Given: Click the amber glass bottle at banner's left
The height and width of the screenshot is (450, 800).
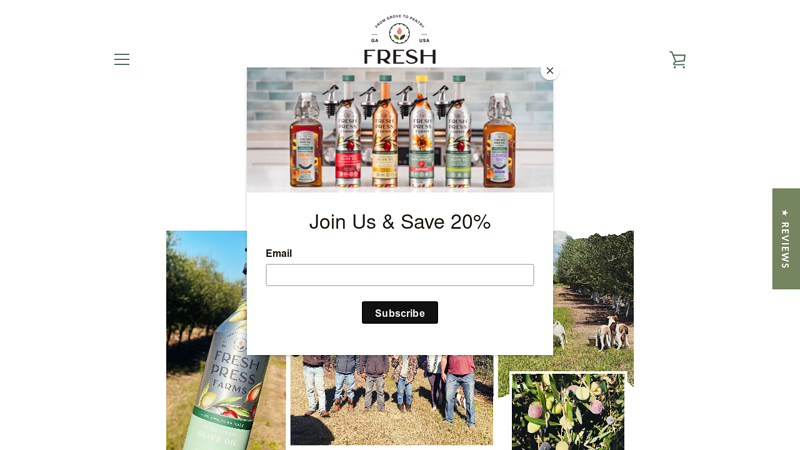Looking at the screenshot, I should tap(306, 139).
